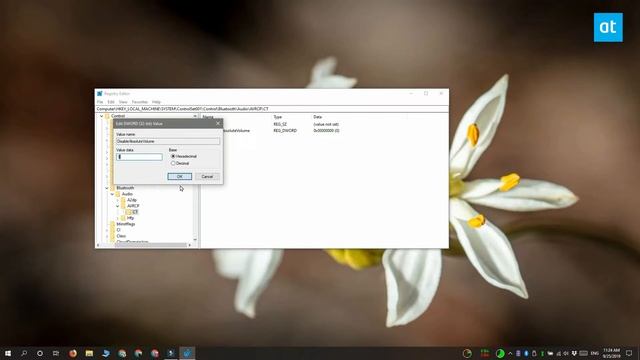Close the Edit DWORD Value dialog
Image resolution: width=640 pixels, height=360 pixels.
[x=218, y=123]
